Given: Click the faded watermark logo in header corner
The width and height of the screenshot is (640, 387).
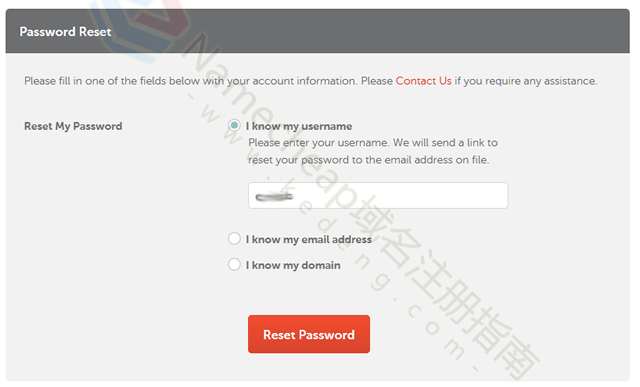Looking at the screenshot, I should [139, 29].
